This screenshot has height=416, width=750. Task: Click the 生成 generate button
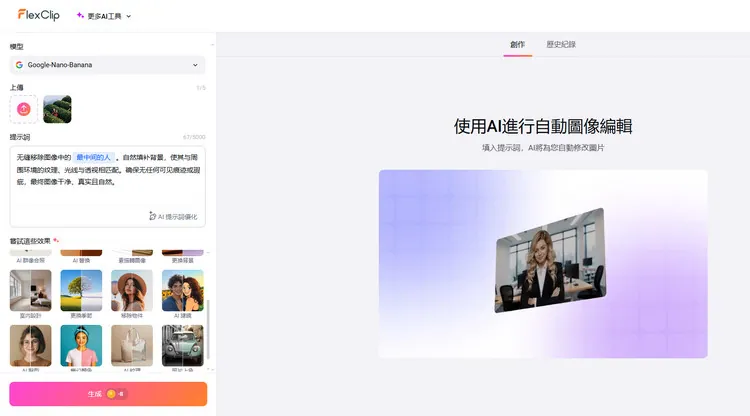click(x=108, y=394)
